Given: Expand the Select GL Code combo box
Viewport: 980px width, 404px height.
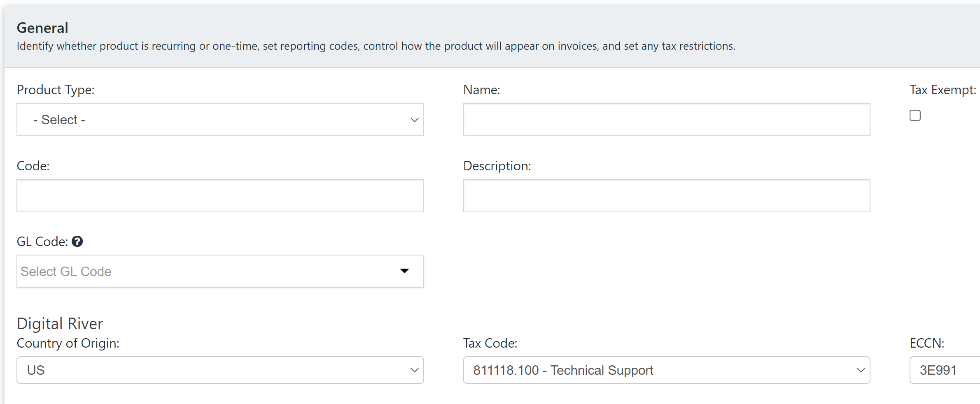Looking at the screenshot, I should point(220,272).
